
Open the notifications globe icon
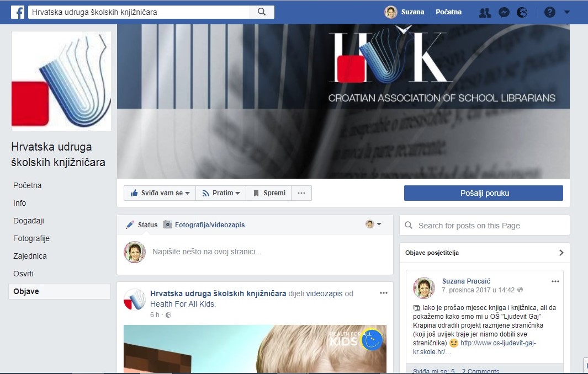(522, 12)
